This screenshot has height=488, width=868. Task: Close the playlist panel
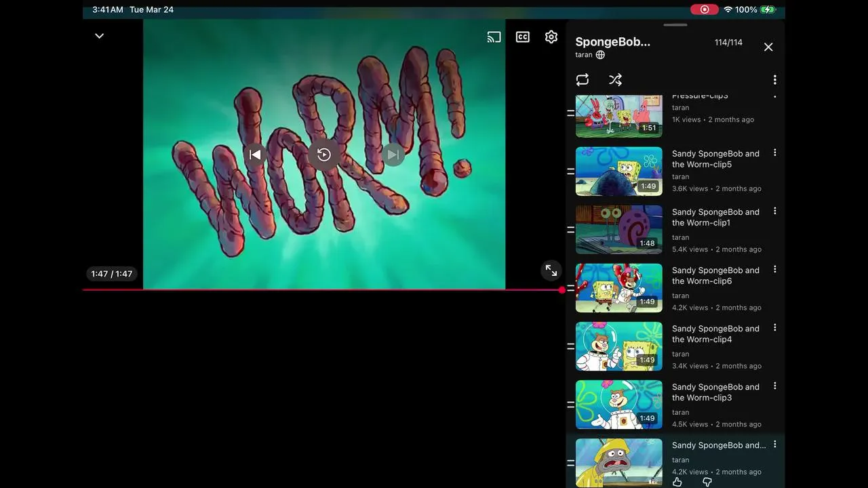[x=768, y=47]
